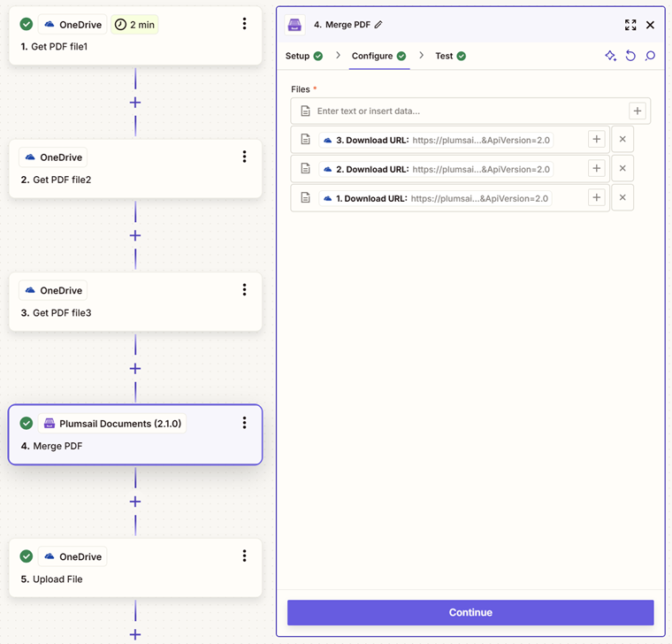Click the Plumsail Documents app icon in panel header
Screen dimensions: 672x644
click(294, 25)
